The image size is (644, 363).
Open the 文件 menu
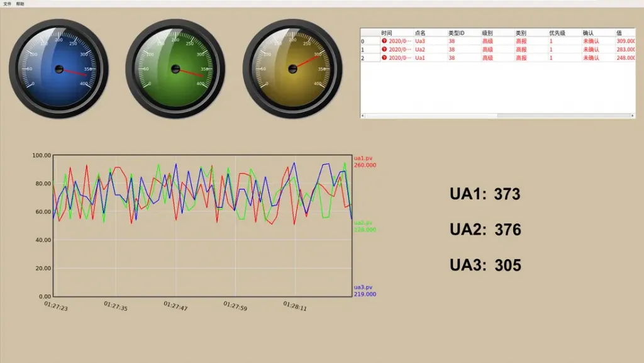8,4
